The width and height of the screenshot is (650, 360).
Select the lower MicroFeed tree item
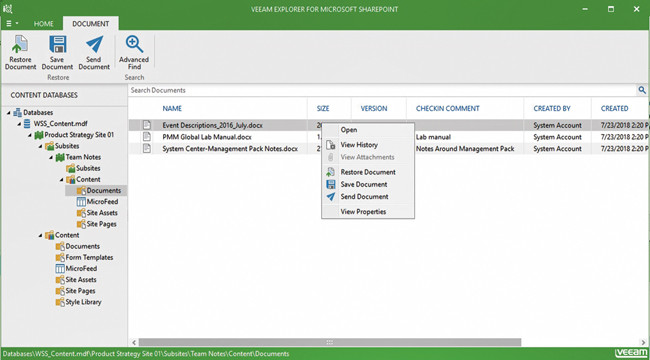coord(76,268)
